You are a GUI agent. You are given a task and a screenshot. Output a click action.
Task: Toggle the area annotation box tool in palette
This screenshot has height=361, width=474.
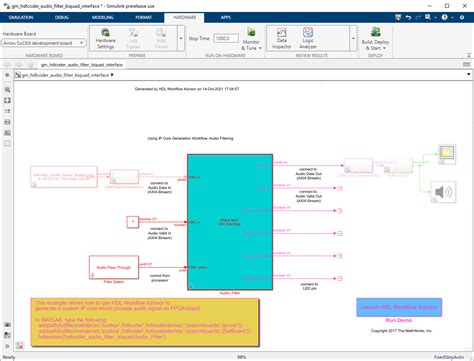7,144
